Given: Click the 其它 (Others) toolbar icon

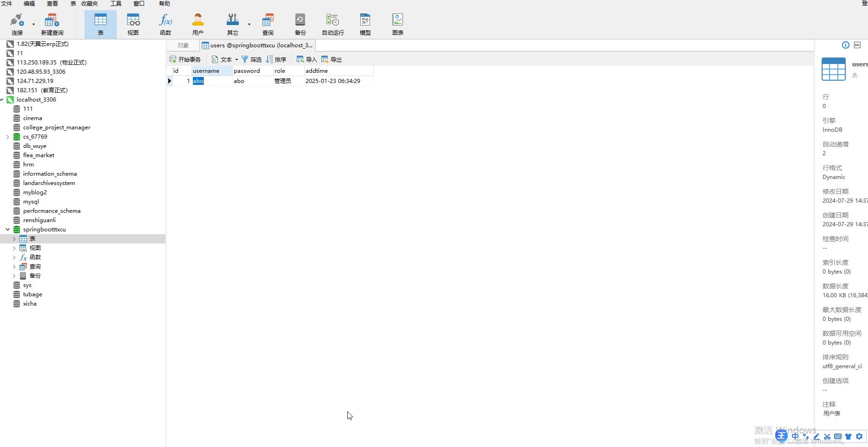Looking at the screenshot, I should click(x=232, y=24).
